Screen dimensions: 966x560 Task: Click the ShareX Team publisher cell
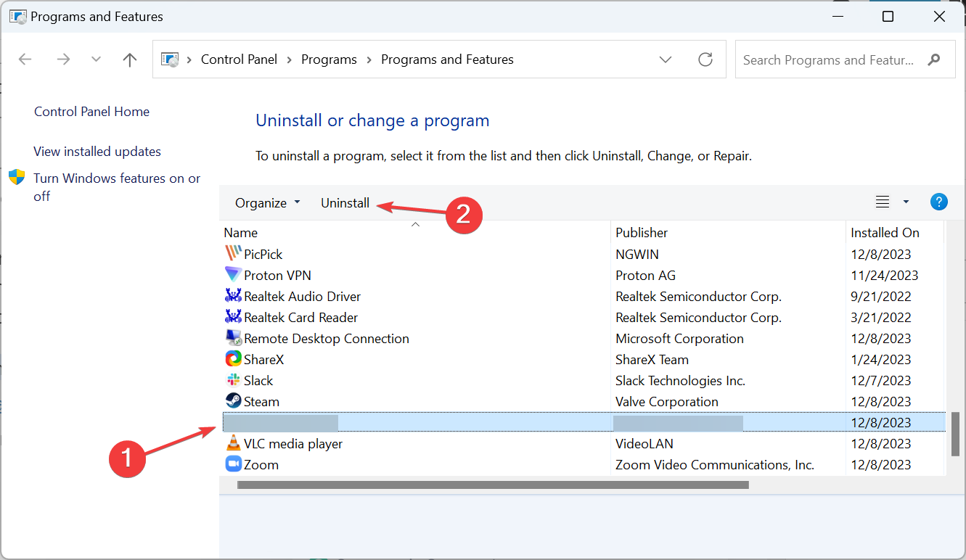(652, 359)
